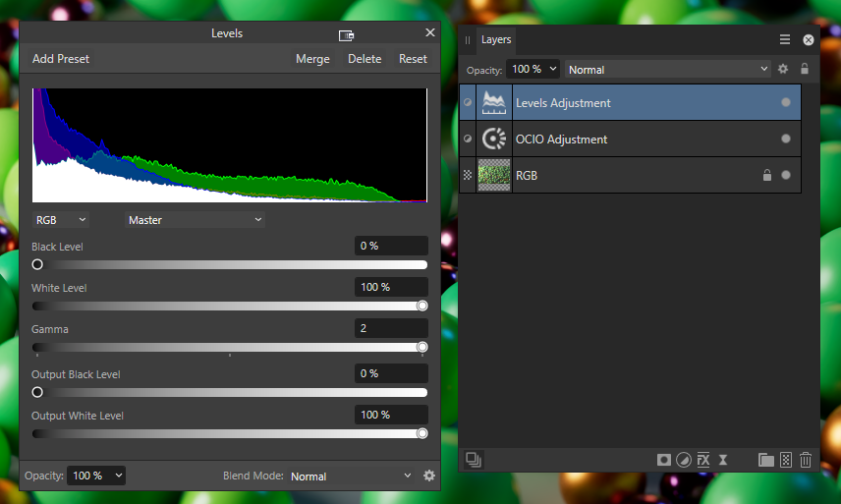The height and width of the screenshot is (504, 841).
Task: Open Adjustments icon in Layers panel footer
Action: 684,460
